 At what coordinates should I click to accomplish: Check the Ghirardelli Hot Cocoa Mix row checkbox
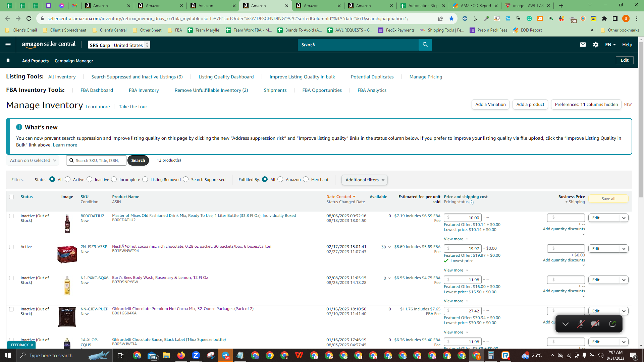click(11, 309)
